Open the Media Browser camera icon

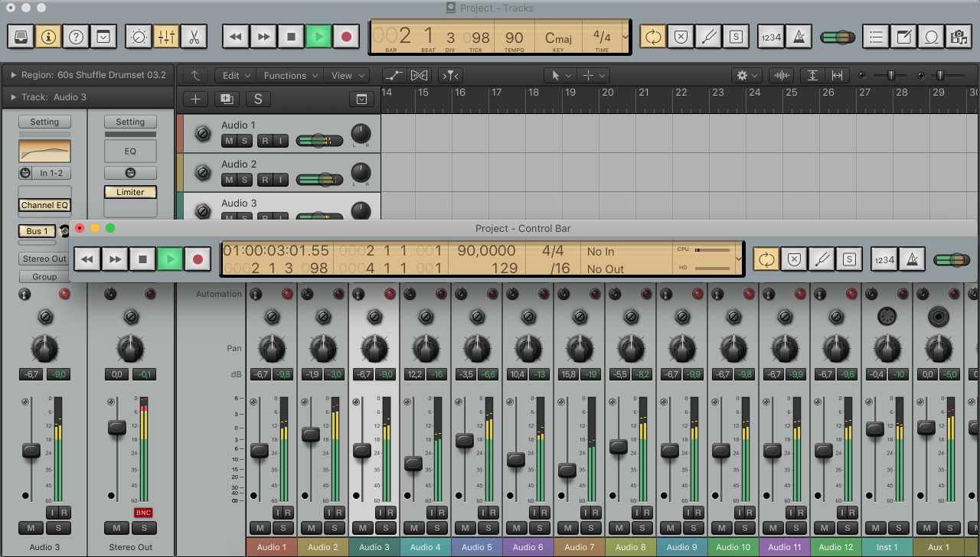pyautogui.click(x=958, y=37)
